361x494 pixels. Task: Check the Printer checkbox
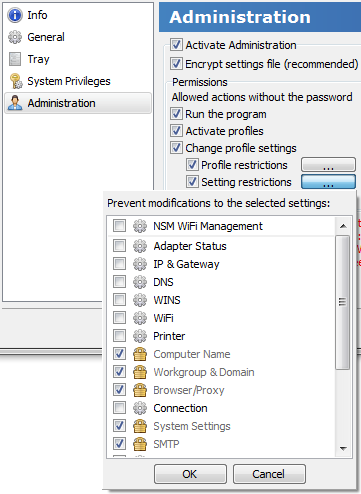pyautogui.click(x=119, y=336)
